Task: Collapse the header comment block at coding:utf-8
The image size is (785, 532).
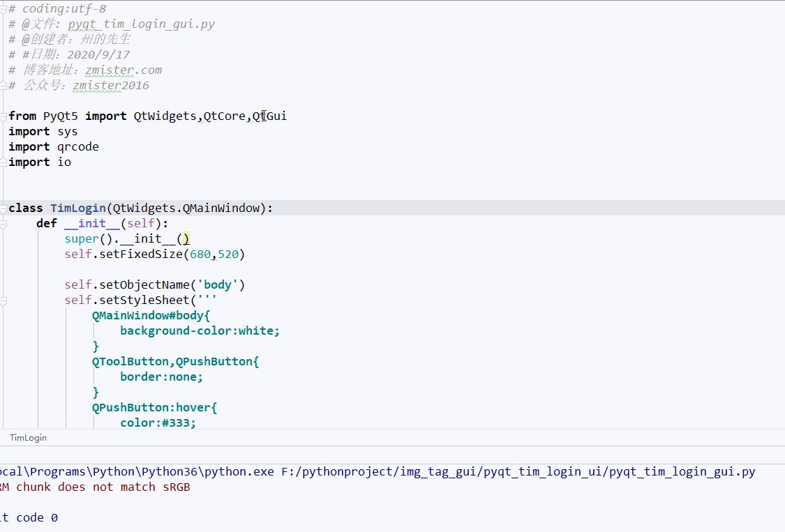Action: click(3, 9)
